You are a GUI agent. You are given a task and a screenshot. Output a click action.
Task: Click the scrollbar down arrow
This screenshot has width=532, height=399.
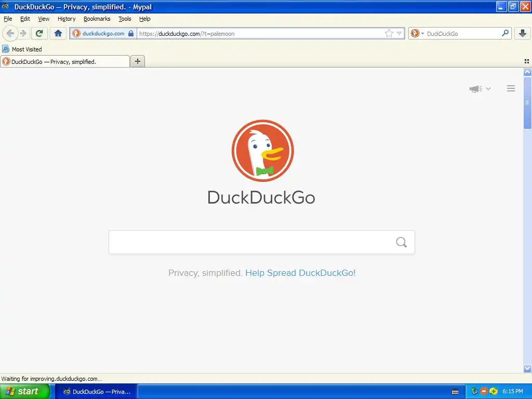tap(527, 368)
